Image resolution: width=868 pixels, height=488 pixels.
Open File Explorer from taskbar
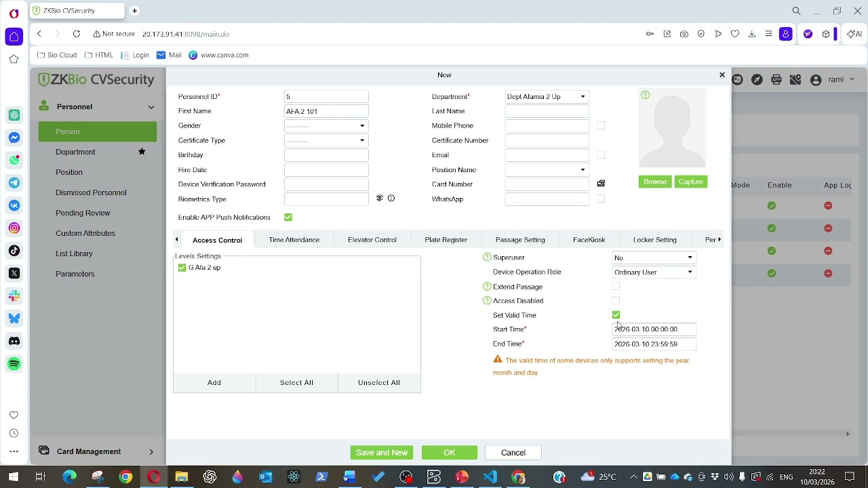[182, 477]
